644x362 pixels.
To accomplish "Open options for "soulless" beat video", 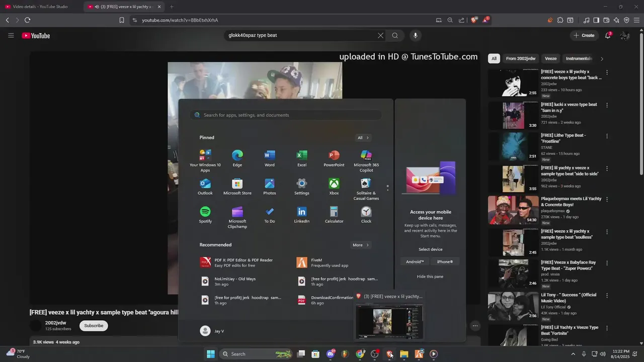I will [x=607, y=232].
